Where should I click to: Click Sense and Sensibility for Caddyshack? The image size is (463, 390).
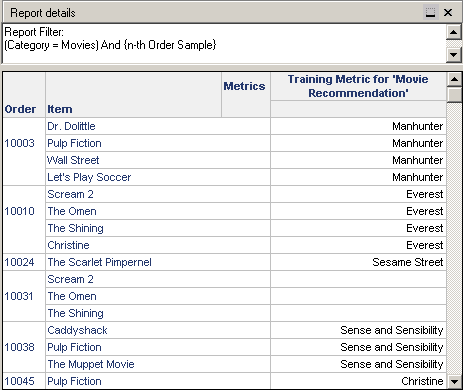(x=358, y=330)
